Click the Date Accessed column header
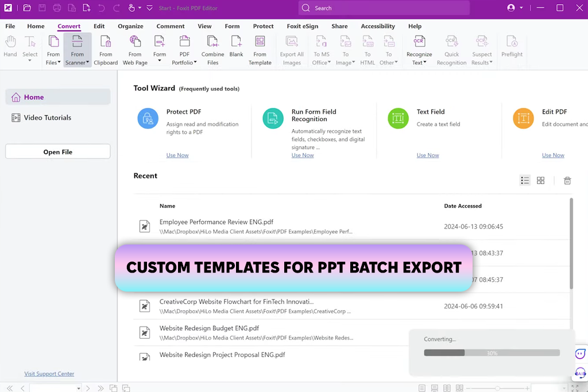The width and height of the screenshot is (588, 392). 463,205
